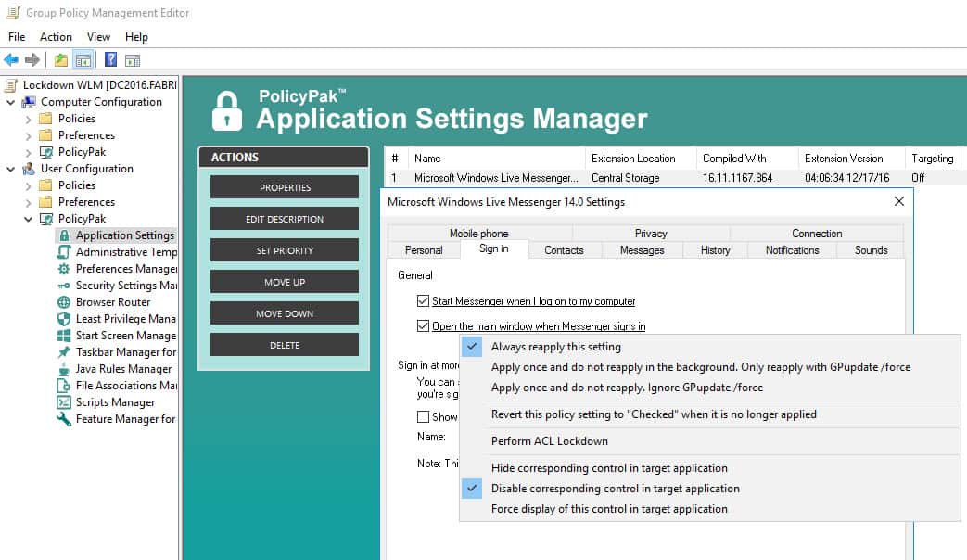
Task: Go back with the blue left arrow
Action: [x=11, y=60]
